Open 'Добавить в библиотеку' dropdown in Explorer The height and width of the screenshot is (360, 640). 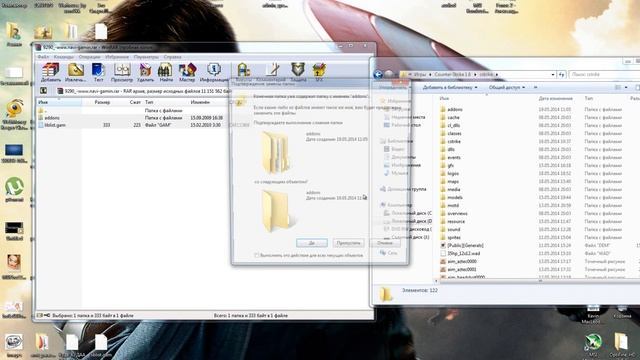(x=450, y=87)
